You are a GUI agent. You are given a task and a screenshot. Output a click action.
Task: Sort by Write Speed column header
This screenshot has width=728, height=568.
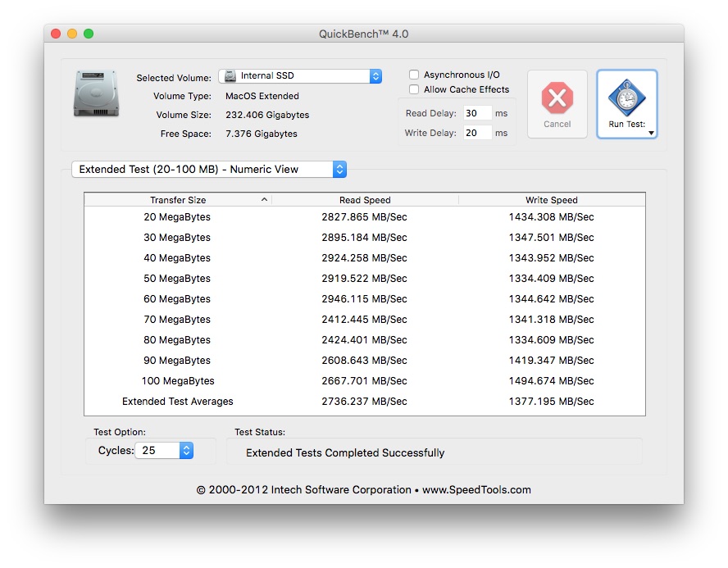pyautogui.click(x=552, y=200)
